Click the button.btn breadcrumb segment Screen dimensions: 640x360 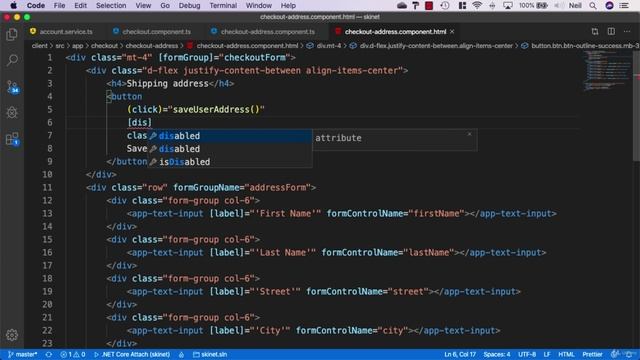point(584,46)
